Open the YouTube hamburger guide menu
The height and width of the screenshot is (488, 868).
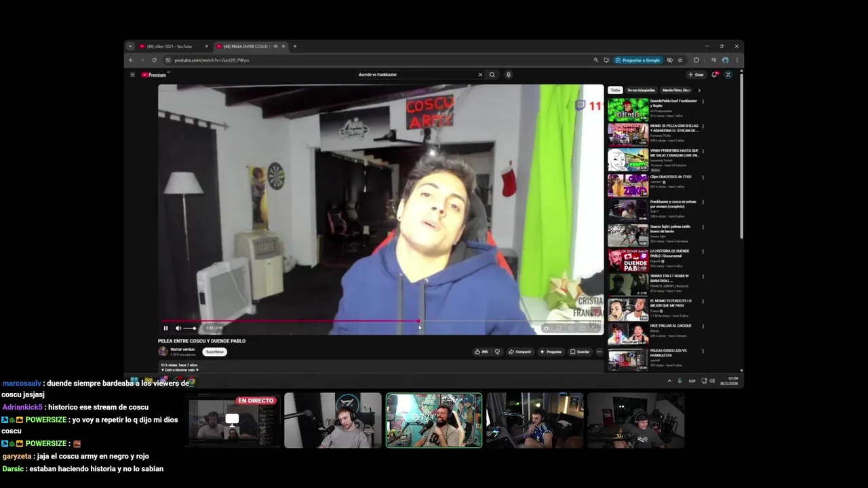tap(132, 75)
